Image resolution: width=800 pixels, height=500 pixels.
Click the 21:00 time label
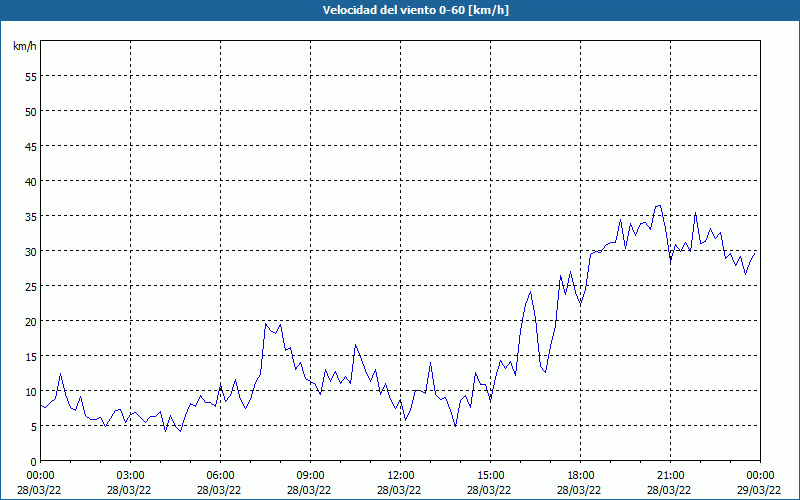[x=670, y=476]
